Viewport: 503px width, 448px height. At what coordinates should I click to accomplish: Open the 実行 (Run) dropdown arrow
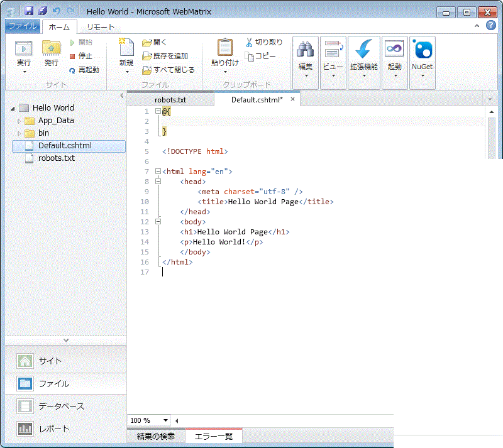click(x=25, y=72)
